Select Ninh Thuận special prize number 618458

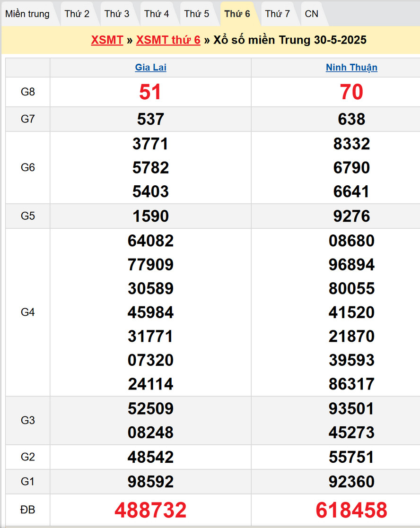coord(351,510)
